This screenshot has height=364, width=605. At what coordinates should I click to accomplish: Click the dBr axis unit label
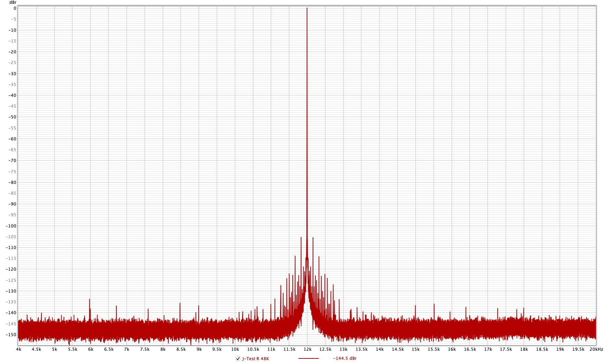pyautogui.click(x=13, y=2)
